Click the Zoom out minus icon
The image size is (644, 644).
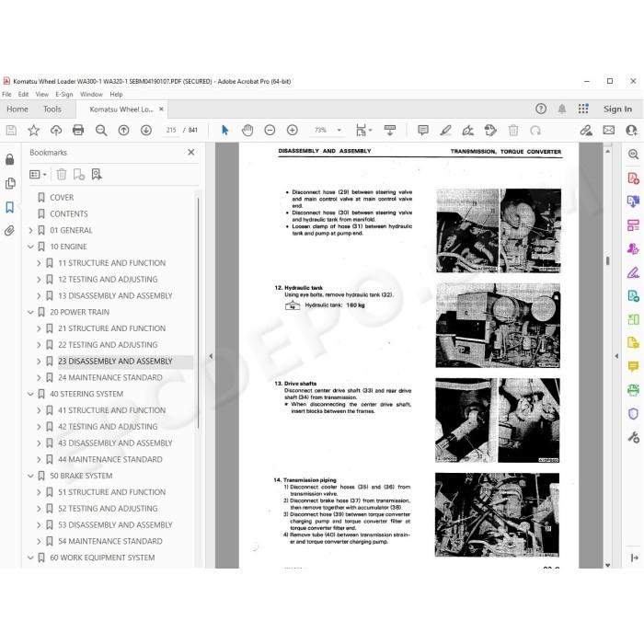270,131
